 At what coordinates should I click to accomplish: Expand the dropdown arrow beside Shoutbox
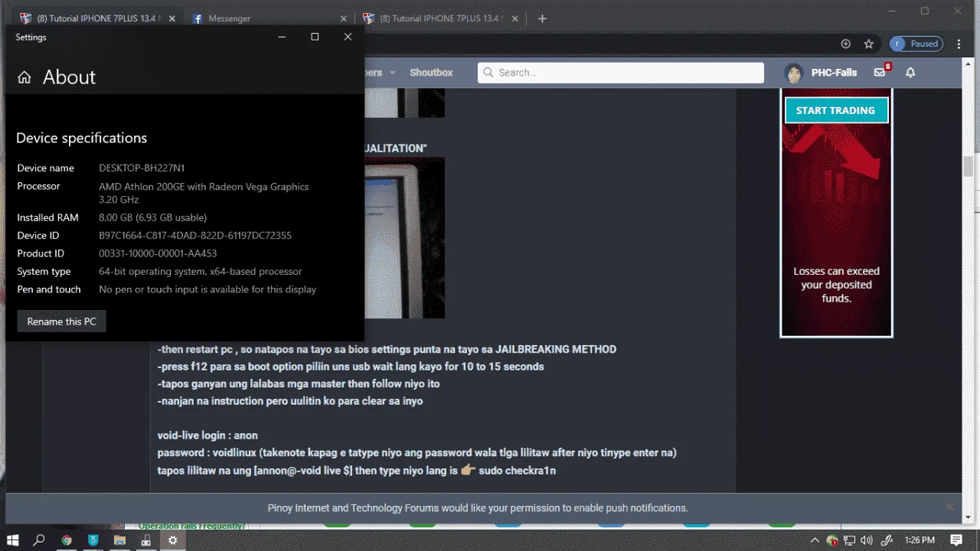click(393, 73)
